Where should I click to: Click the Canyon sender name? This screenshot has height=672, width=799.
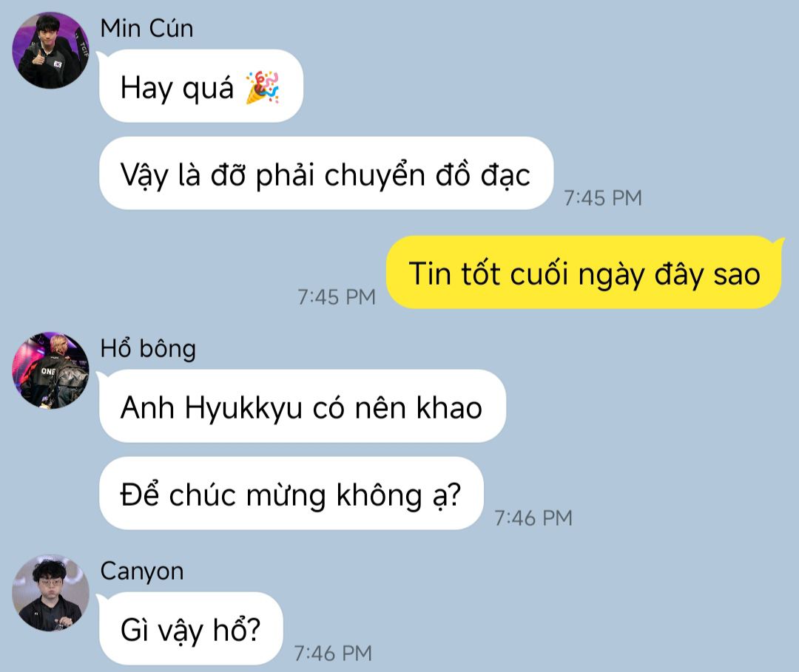141,571
